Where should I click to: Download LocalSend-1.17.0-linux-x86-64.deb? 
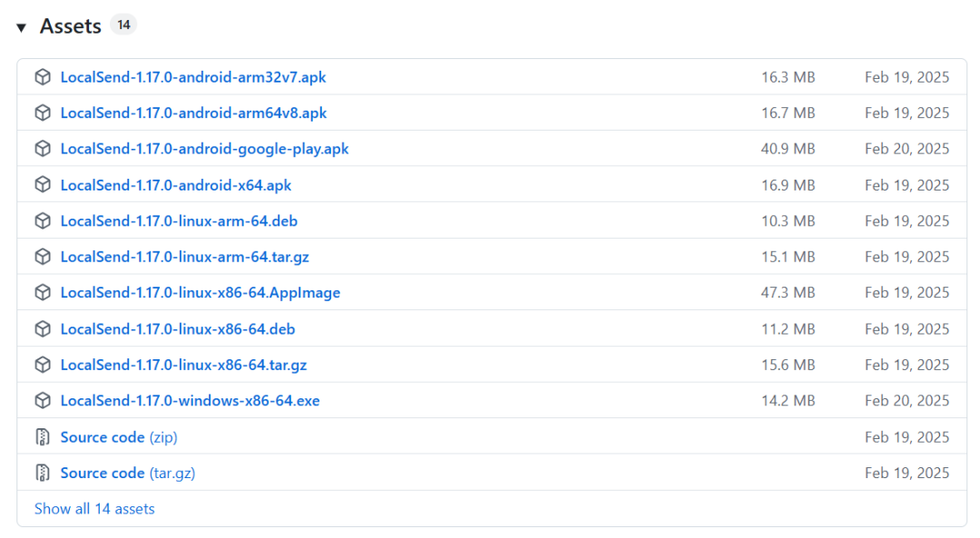178,328
